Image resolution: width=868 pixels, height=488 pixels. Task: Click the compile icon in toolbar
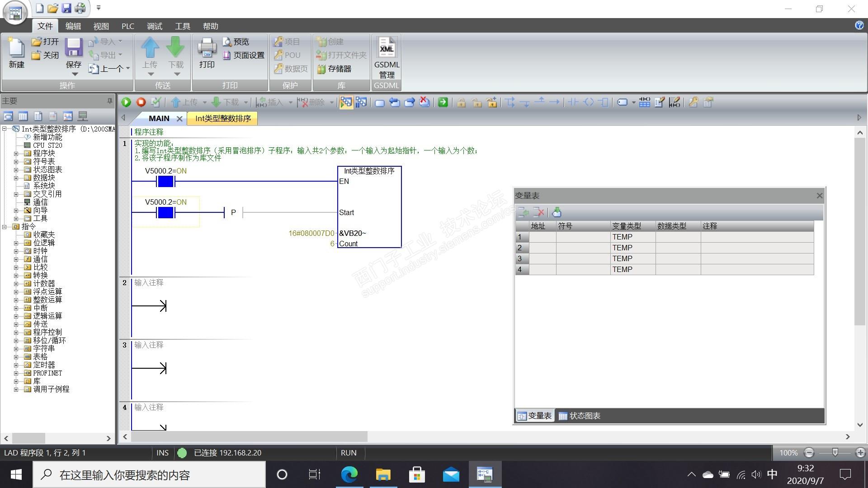(x=156, y=103)
